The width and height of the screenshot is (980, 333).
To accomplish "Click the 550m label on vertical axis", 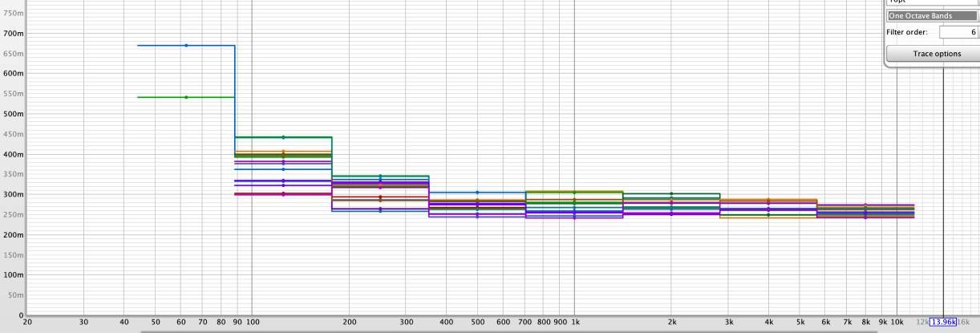I will point(14,94).
